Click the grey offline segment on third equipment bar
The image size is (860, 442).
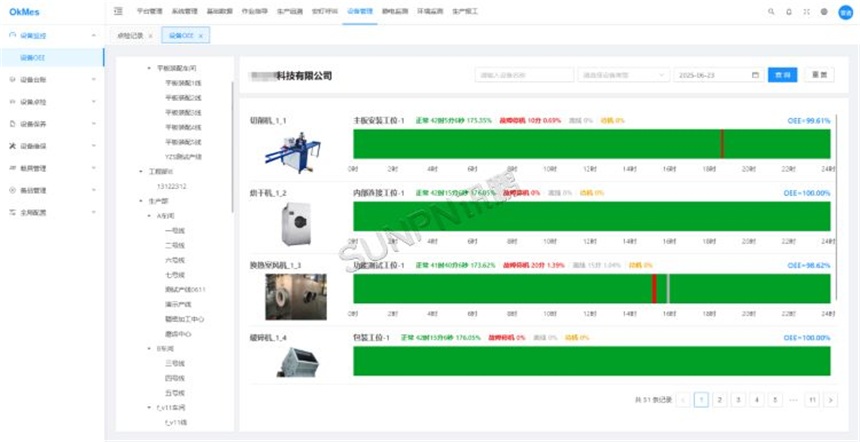pos(668,288)
